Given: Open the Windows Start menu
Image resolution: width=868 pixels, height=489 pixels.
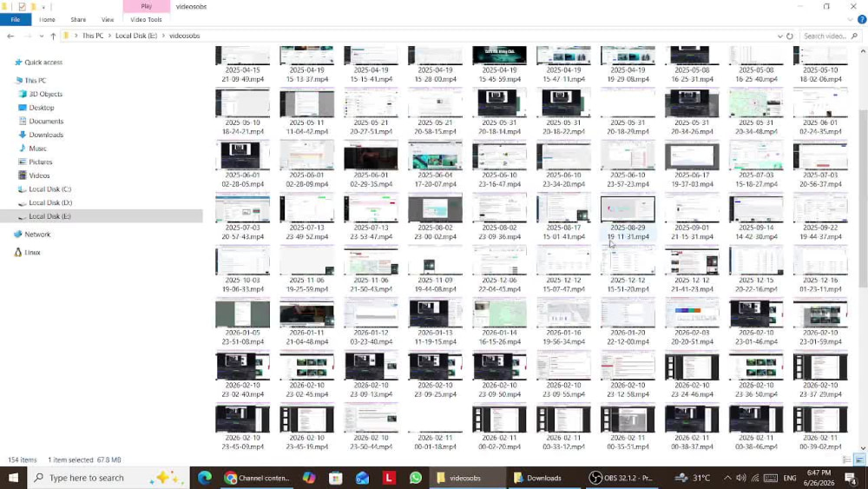Looking at the screenshot, I should pos(13,478).
